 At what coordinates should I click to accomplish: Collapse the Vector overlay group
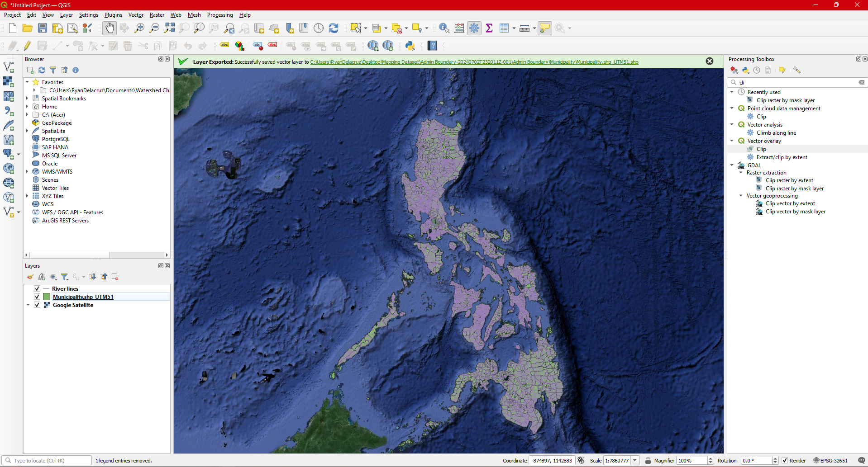[x=732, y=141]
